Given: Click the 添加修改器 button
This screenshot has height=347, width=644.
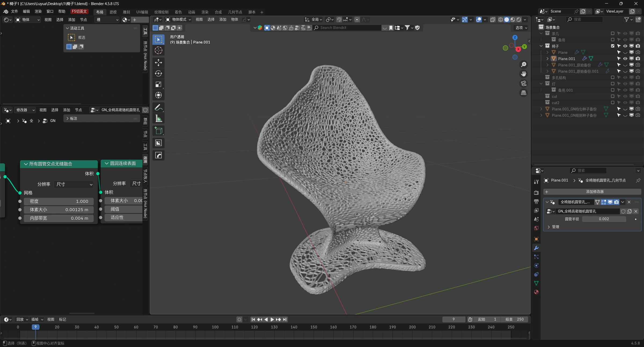Looking at the screenshot, I should [592, 192].
